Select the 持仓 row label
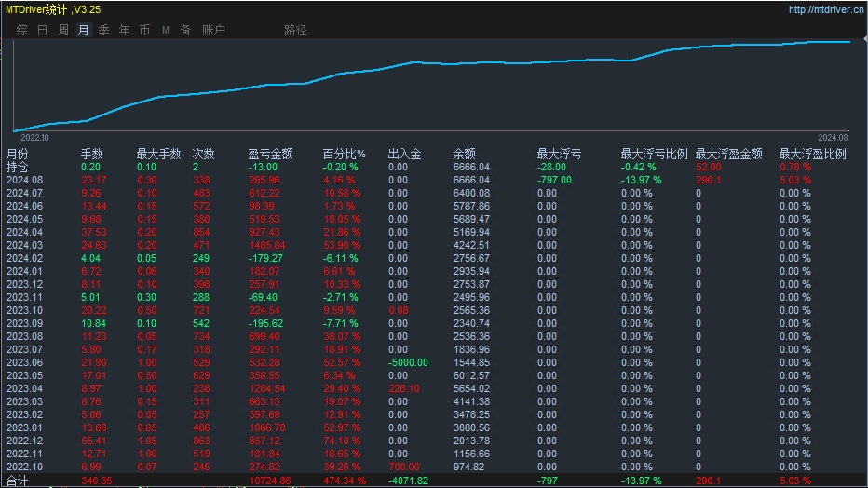868x488 pixels. [x=17, y=167]
